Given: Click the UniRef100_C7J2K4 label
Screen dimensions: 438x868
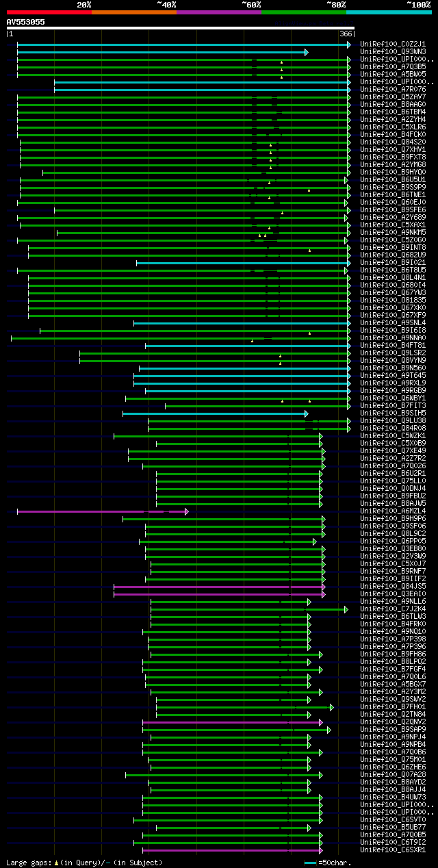Looking at the screenshot, I should point(393,609).
